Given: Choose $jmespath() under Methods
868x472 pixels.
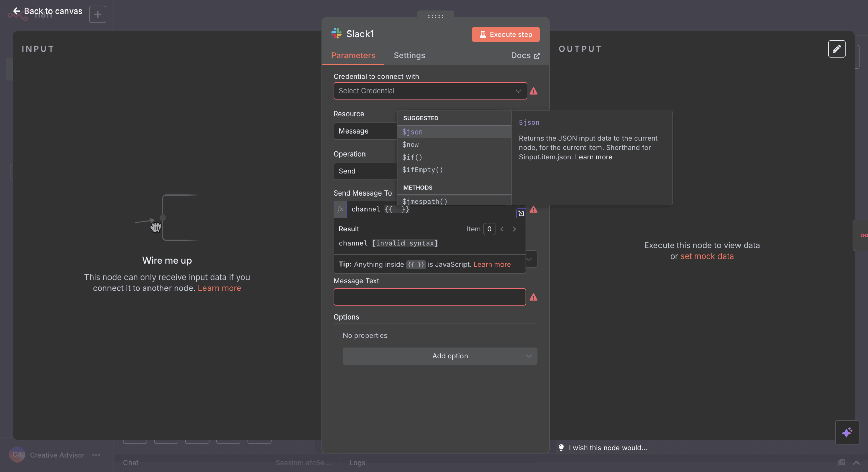Looking at the screenshot, I should (454, 201).
